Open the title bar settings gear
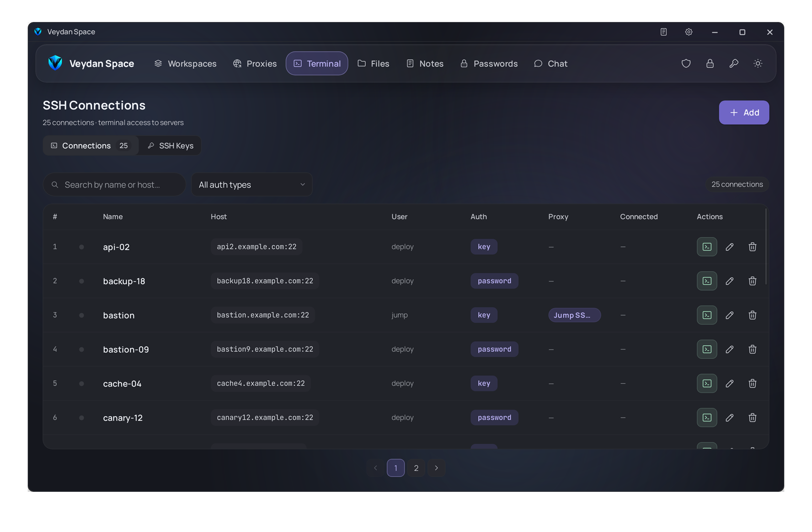 pos(689,32)
